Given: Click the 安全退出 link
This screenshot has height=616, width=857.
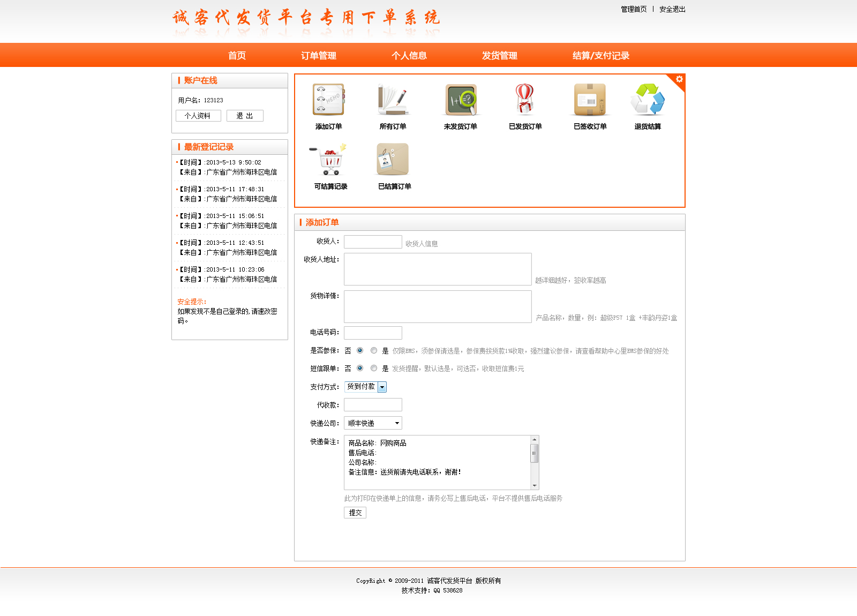Looking at the screenshot, I should 672,9.
